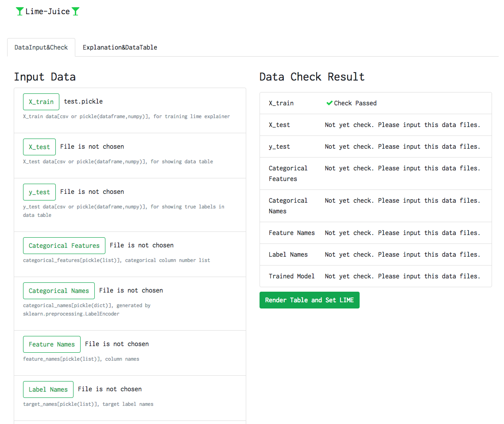Click the Feature Names row label in results
The width and height of the screenshot is (504, 424).
(x=292, y=233)
